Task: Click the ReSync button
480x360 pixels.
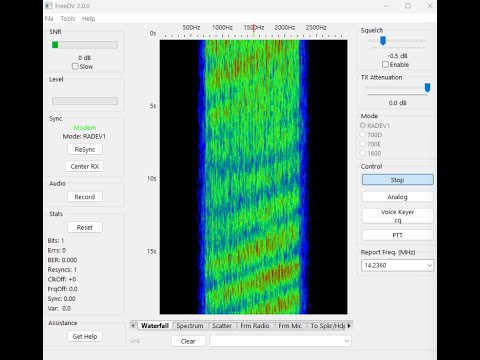Action: [x=85, y=149]
